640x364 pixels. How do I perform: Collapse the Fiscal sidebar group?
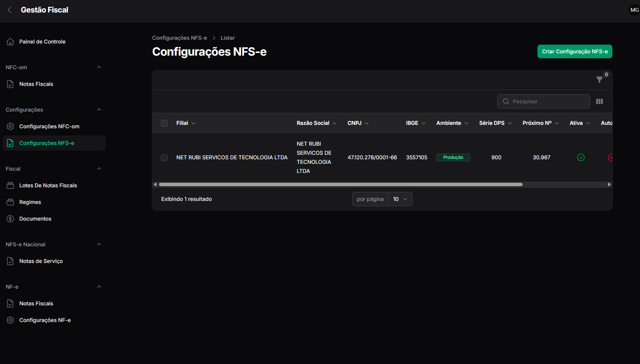(99, 169)
